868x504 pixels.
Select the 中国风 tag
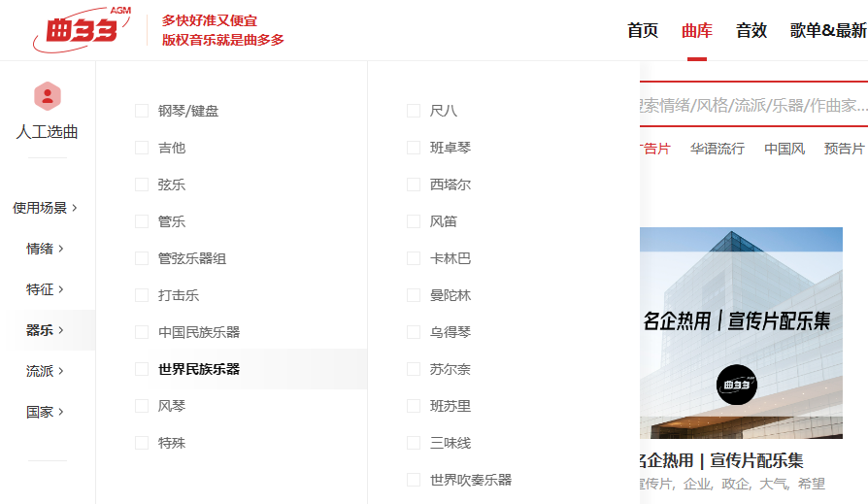[785, 149]
